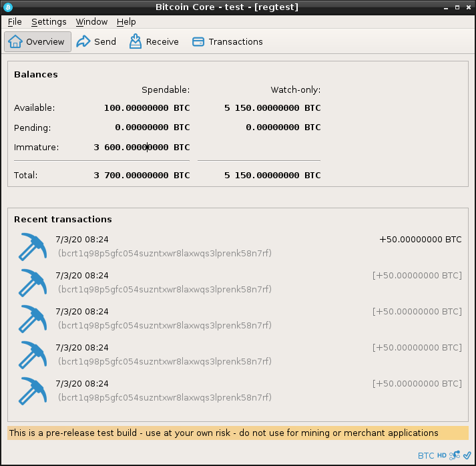Click the watch-only available 5 150.00000000 BTC

click(272, 107)
